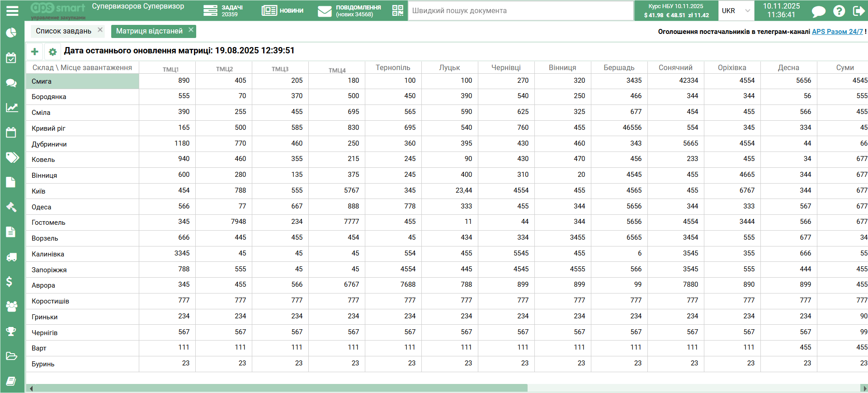
Task: Click the delivery truck sidebar icon
Action: (x=11, y=257)
